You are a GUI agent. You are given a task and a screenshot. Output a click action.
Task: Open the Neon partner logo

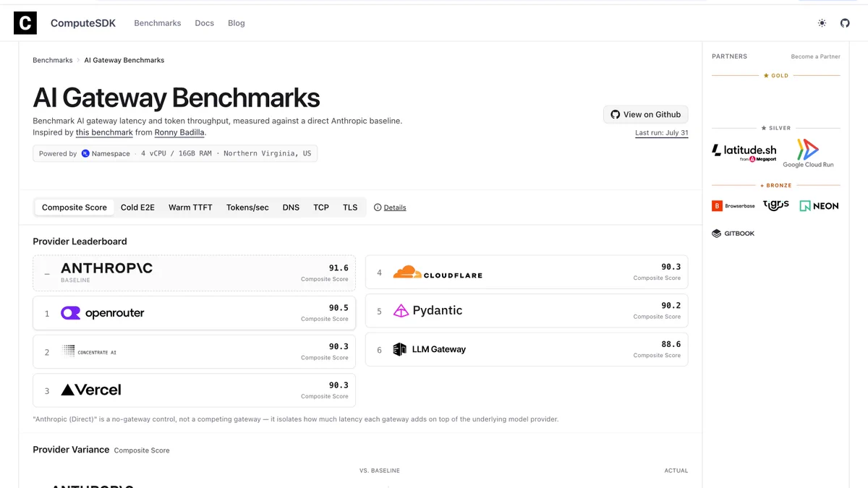819,206
